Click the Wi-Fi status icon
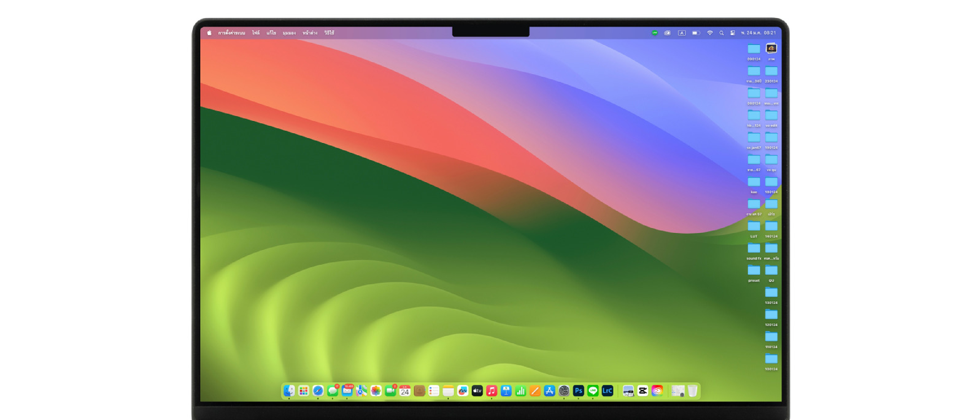 click(709, 33)
